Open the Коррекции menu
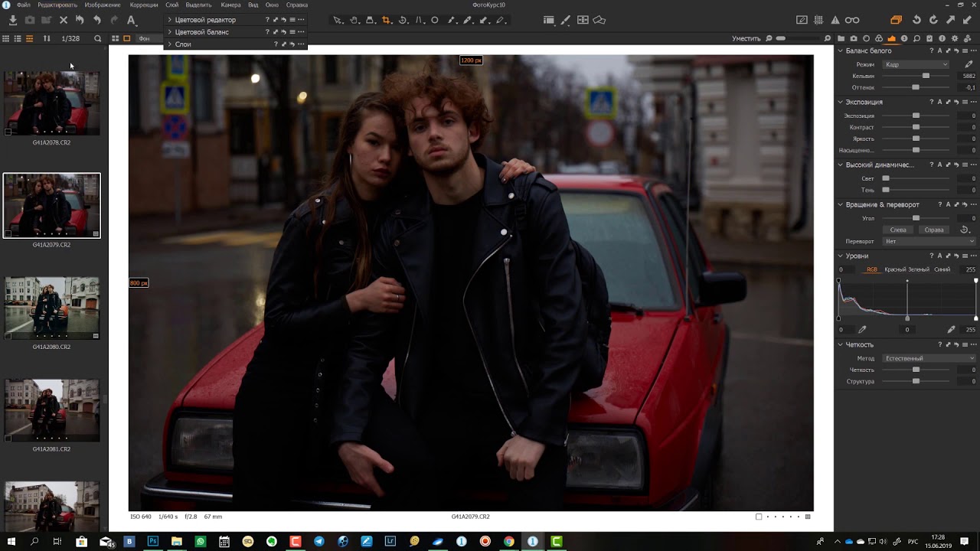Image resolution: width=980 pixels, height=551 pixels. [144, 5]
